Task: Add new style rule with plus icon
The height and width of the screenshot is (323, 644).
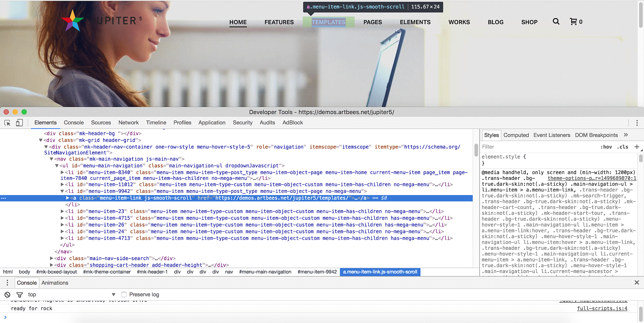Action: 637,147
